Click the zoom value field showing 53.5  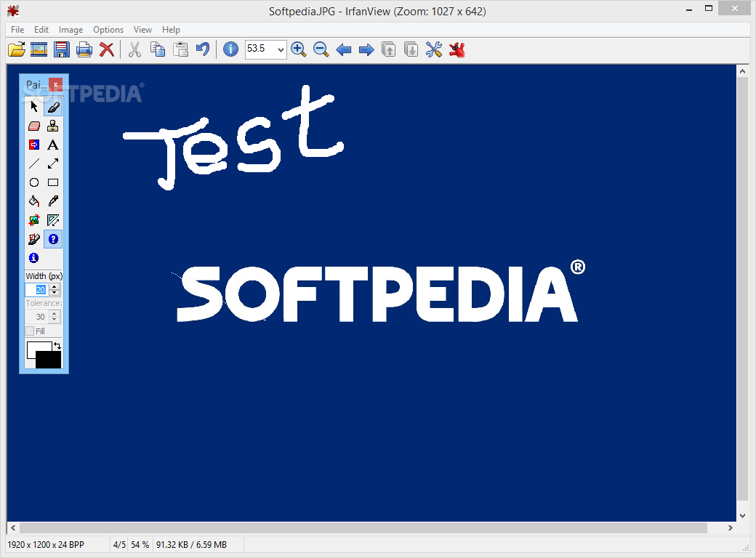[260, 49]
